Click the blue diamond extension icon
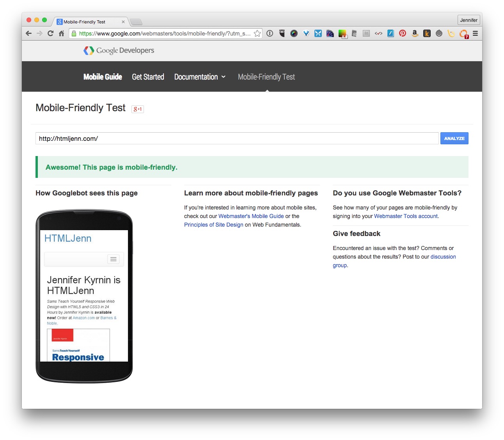Image resolution: width=504 pixels, height=440 pixels. coord(306,34)
